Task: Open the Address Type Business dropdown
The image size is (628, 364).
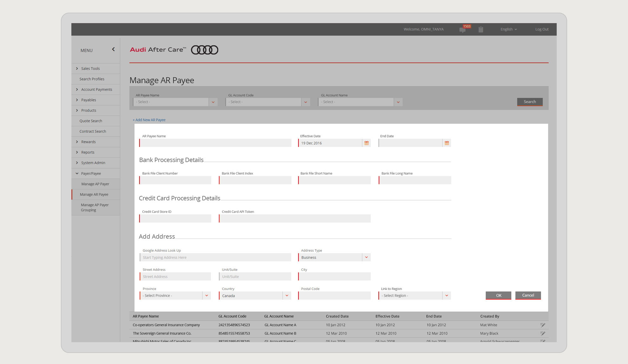Action: click(334, 258)
